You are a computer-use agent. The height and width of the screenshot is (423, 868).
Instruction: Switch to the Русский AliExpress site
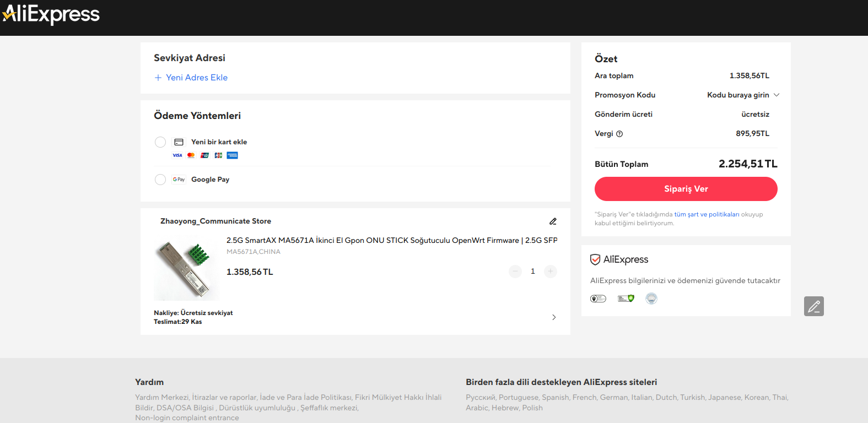[x=480, y=397]
